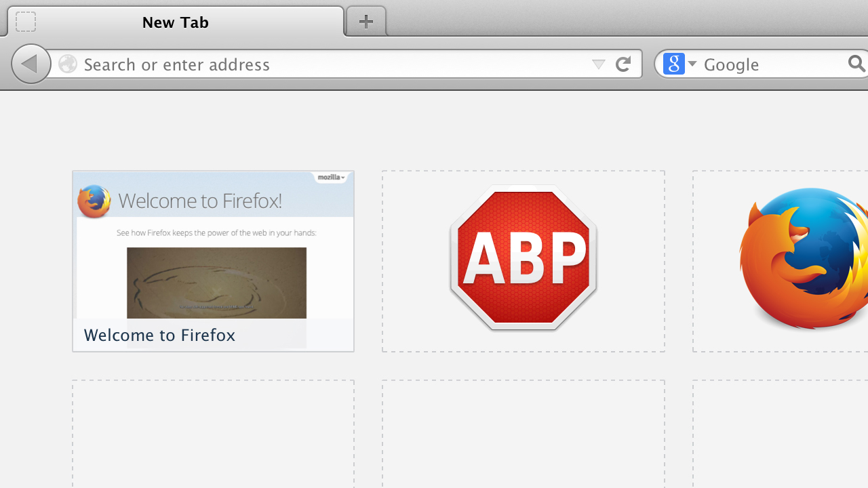Open the Adblock Plus tile
868x488 pixels.
[x=523, y=260]
